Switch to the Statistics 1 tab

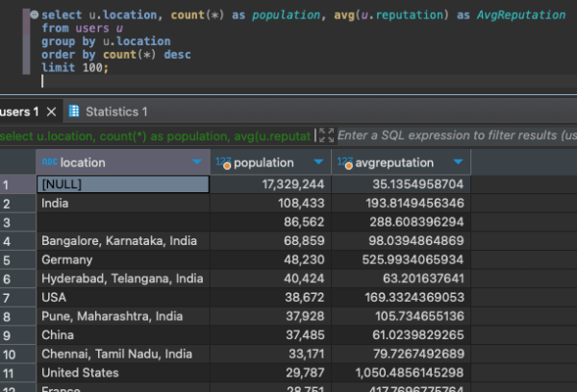116,112
